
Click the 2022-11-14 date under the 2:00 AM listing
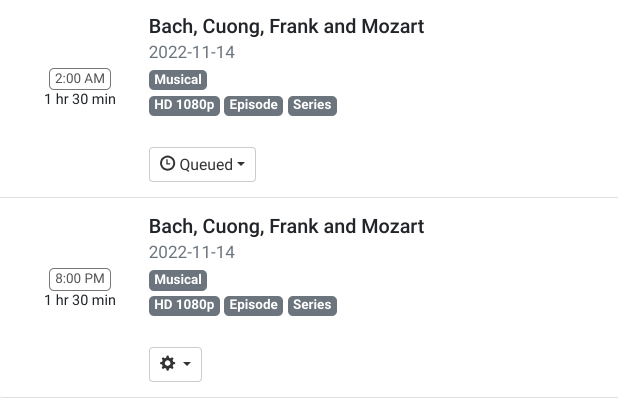(192, 53)
